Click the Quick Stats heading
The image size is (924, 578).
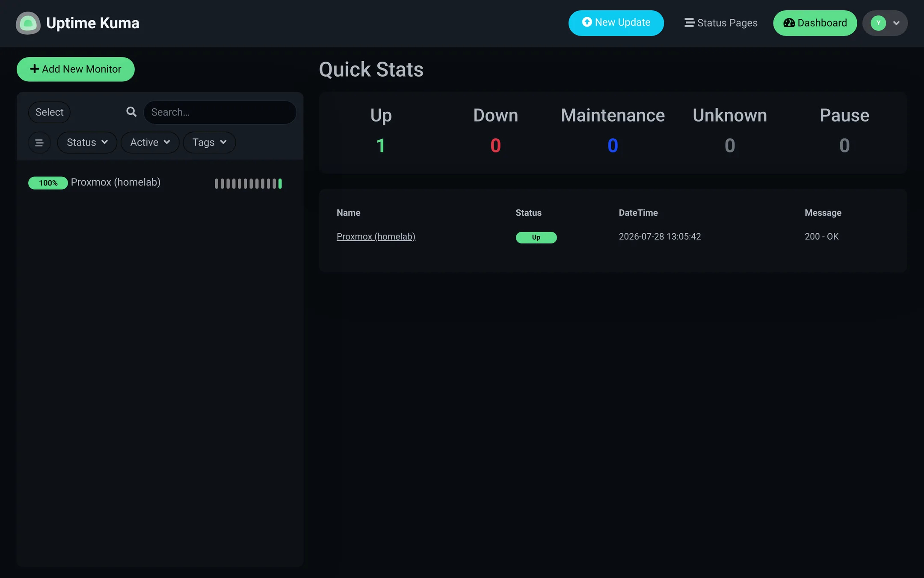(371, 69)
